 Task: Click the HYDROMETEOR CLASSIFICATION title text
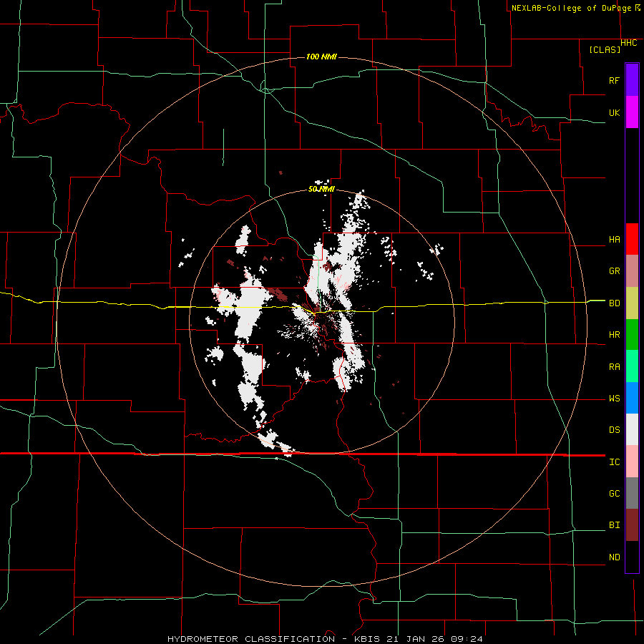point(251,639)
